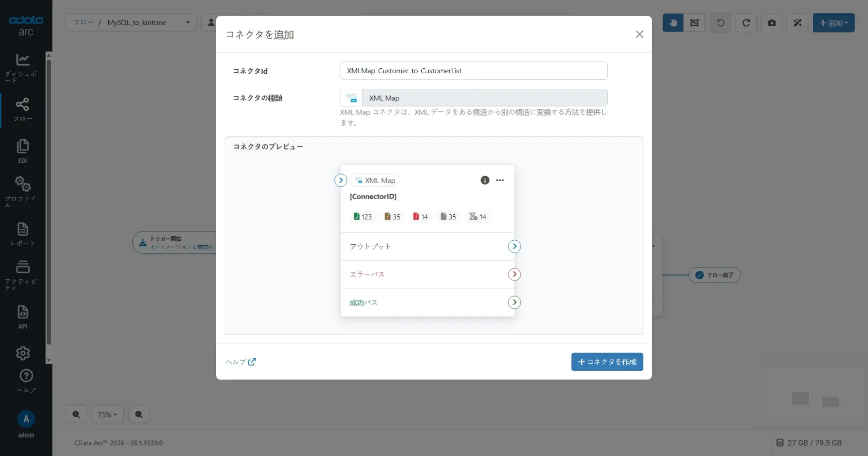Click the undo button in the toolbar
This screenshot has width=868, height=456.
(x=721, y=23)
